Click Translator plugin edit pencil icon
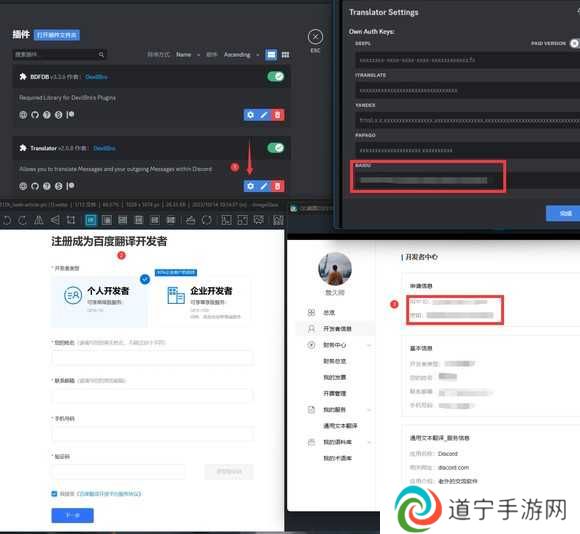This screenshot has width=580, height=534. click(264, 186)
